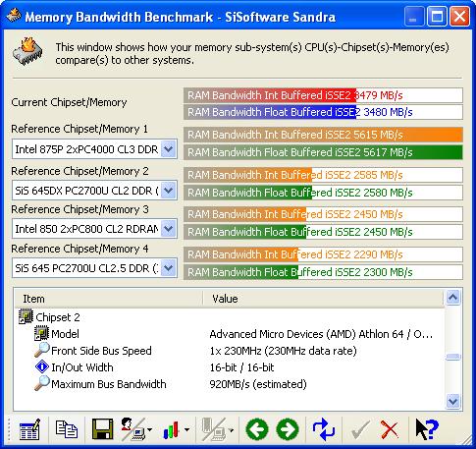Click the save floppy disk icon

point(102,429)
